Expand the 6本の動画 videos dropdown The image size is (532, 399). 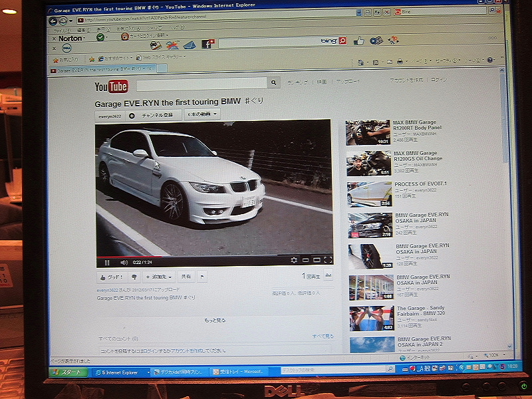point(202,114)
